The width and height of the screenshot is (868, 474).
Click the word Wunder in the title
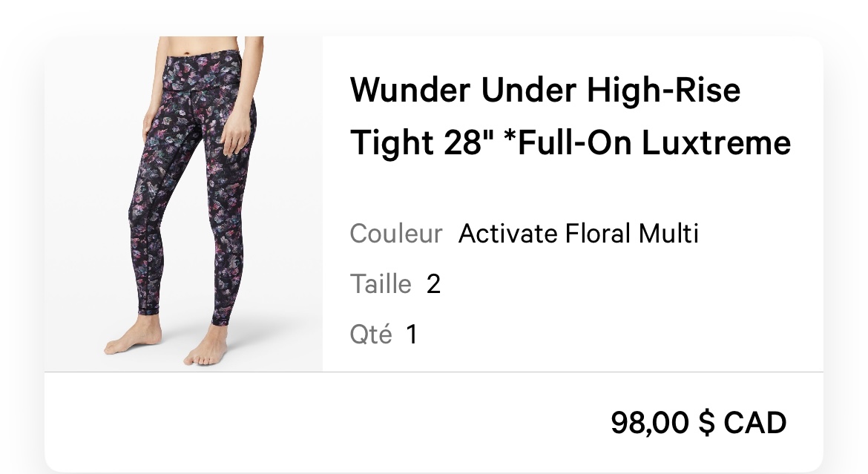click(x=410, y=90)
